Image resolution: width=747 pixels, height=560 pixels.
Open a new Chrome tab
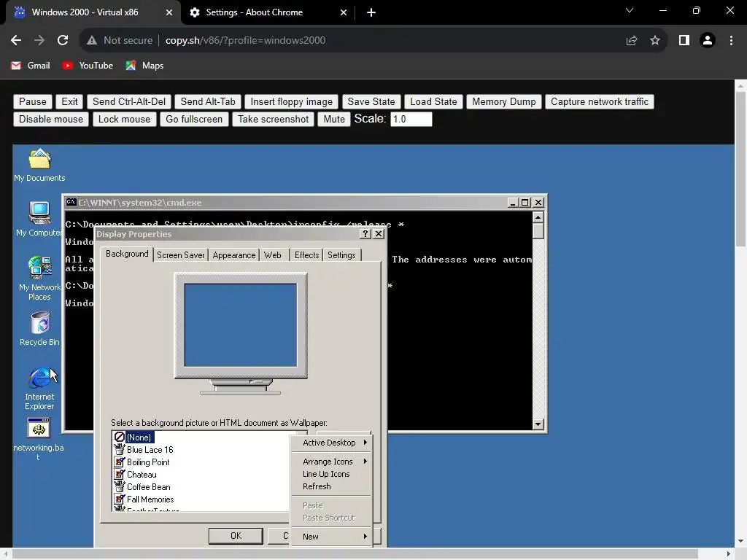click(371, 13)
